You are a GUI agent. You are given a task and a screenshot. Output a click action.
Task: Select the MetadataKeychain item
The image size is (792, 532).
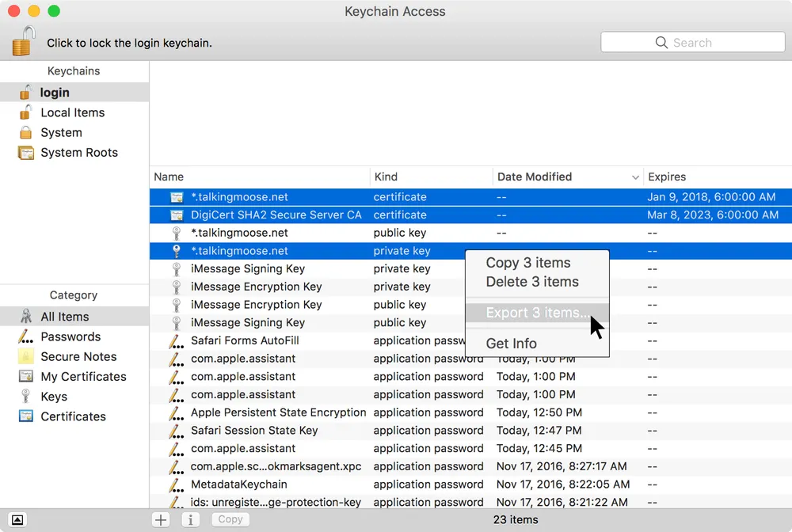tap(470, 484)
